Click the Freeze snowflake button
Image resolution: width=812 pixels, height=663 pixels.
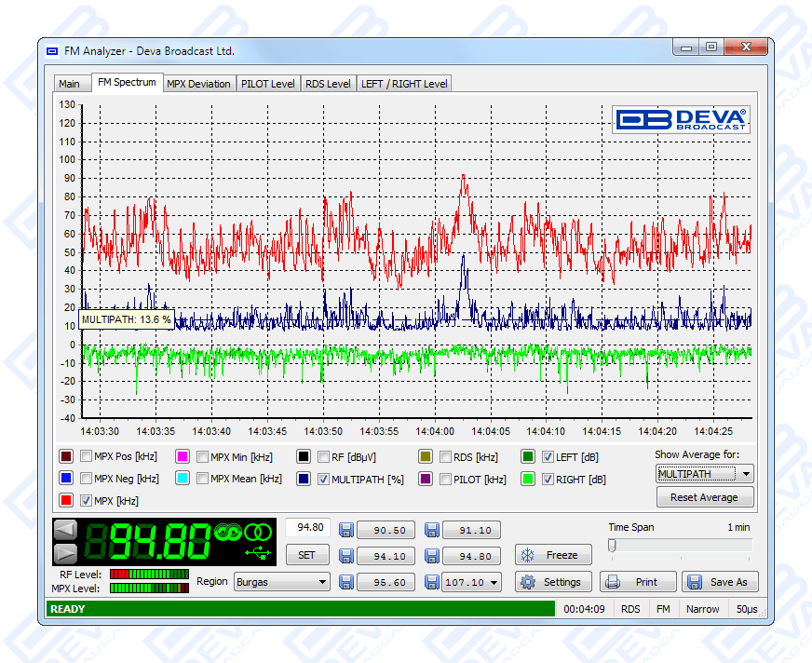tap(552, 555)
